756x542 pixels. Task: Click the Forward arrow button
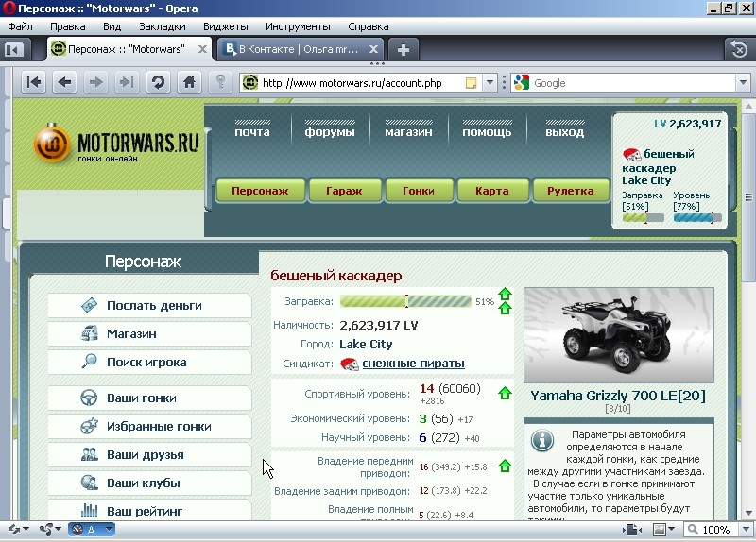96,82
